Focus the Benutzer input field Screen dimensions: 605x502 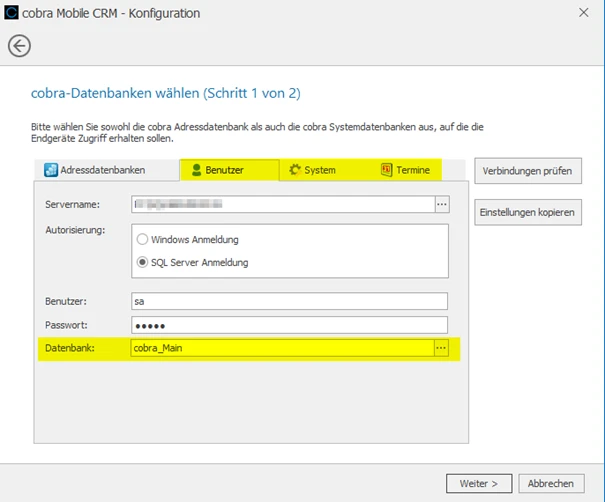click(x=289, y=301)
